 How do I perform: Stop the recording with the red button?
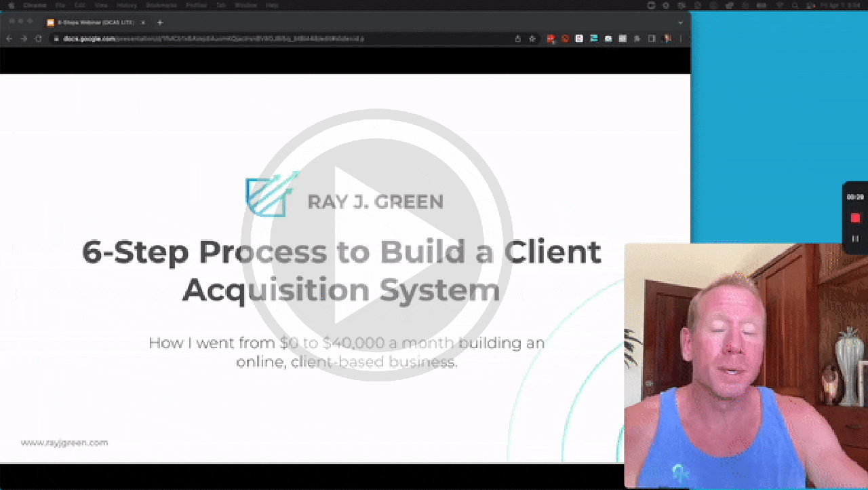coord(855,218)
